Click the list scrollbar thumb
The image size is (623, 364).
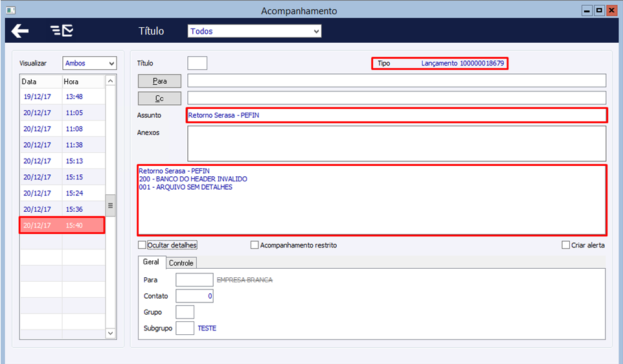tap(111, 205)
